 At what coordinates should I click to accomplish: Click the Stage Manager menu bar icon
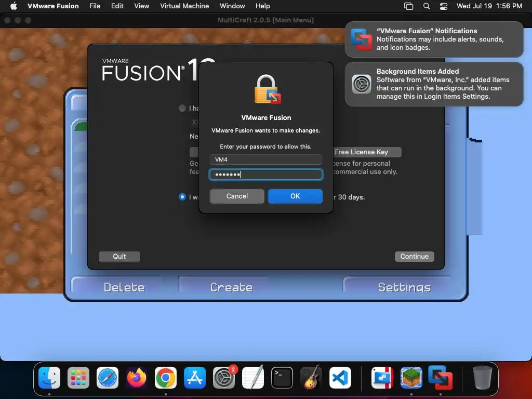click(x=408, y=6)
